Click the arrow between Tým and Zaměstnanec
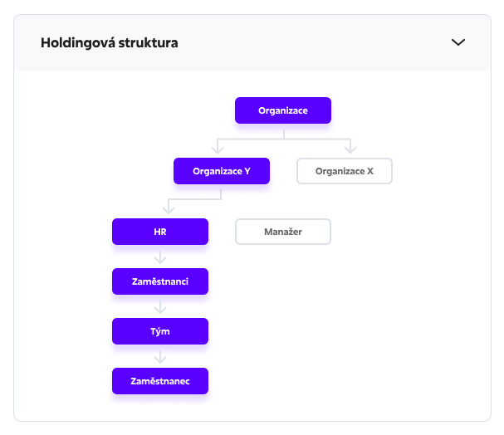The height and width of the screenshot is (435, 504). coord(160,356)
